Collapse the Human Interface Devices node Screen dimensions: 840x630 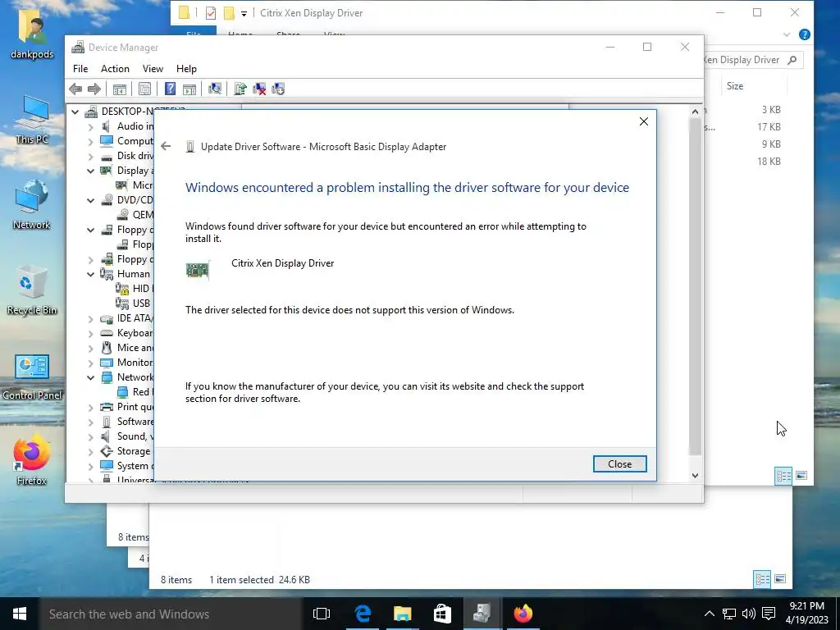click(x=90, y=274)
